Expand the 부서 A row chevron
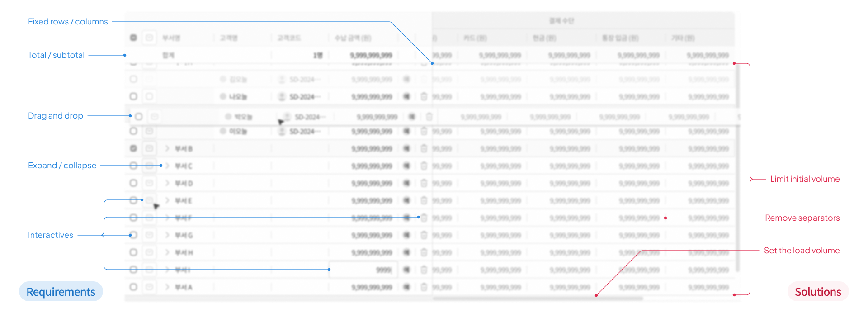Image resolution: width=868 pixels, height=313 pixels. click(167, 287)
